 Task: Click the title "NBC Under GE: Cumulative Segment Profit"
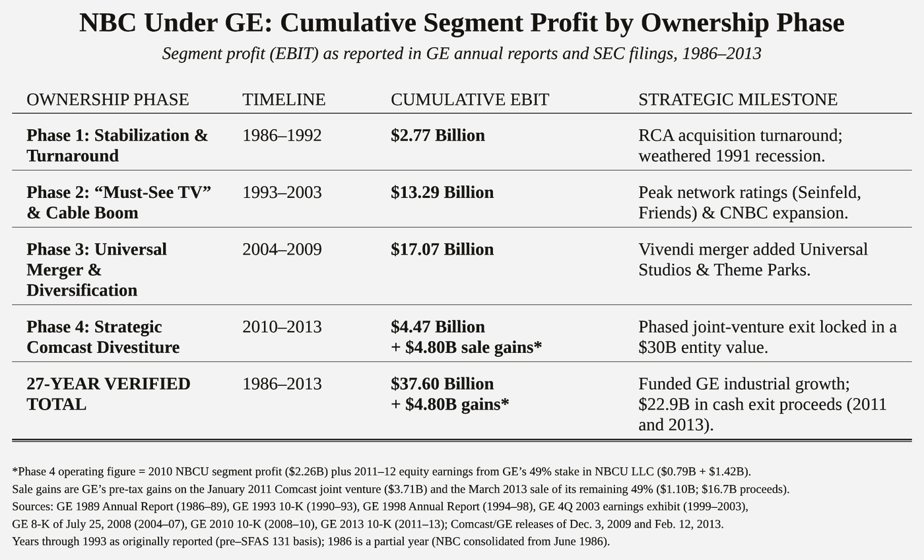click(461, 22)
